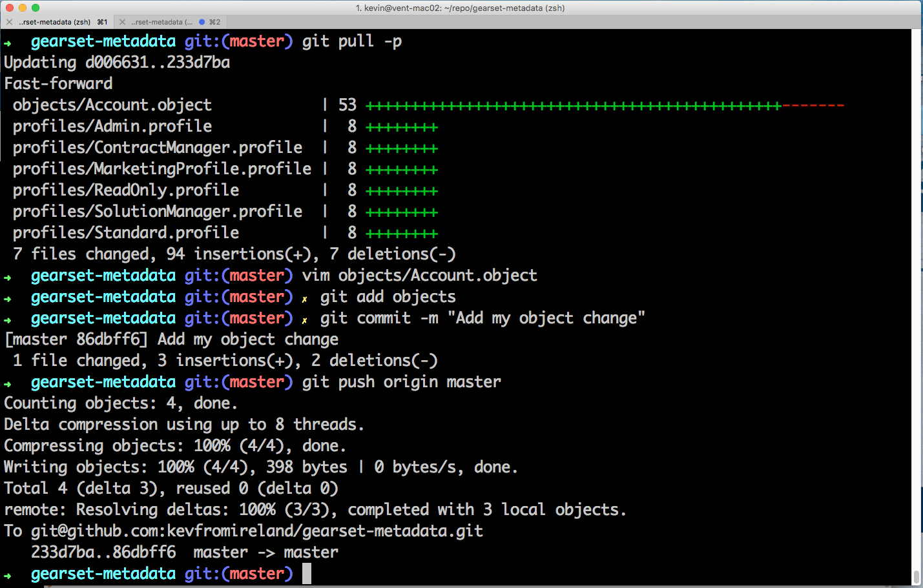This screenshot has width=923, height=588.
Task: Click the green full-screen window button
Action: (36, 8)
